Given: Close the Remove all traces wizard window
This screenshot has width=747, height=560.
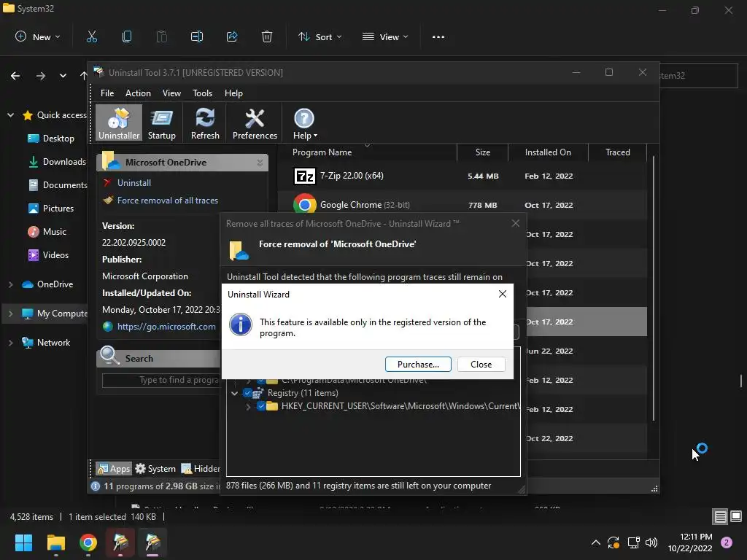Looking at the screenshot, I should point(516,223).
